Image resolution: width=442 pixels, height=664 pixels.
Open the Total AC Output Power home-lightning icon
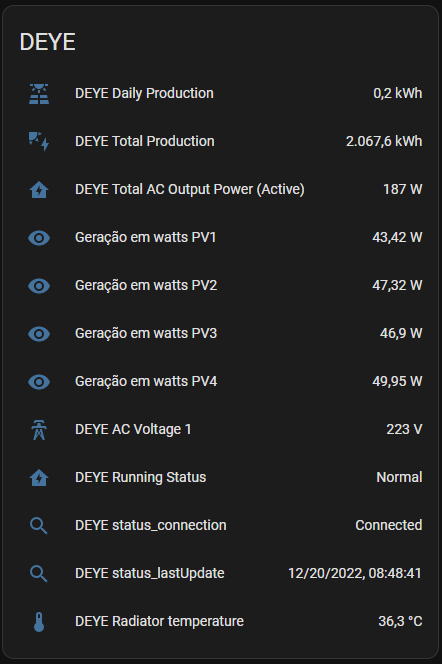[39, 190]
